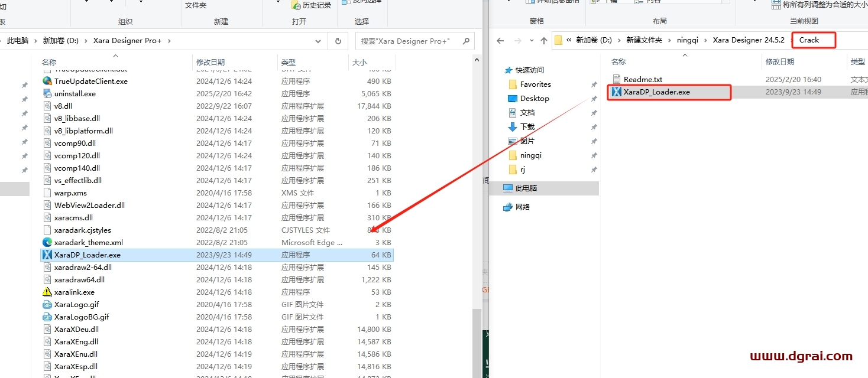The image size is (868, 378).
Task: Select Xara Designer Pro+ breadcrumb segment
Action: click(x=128, y=41)
